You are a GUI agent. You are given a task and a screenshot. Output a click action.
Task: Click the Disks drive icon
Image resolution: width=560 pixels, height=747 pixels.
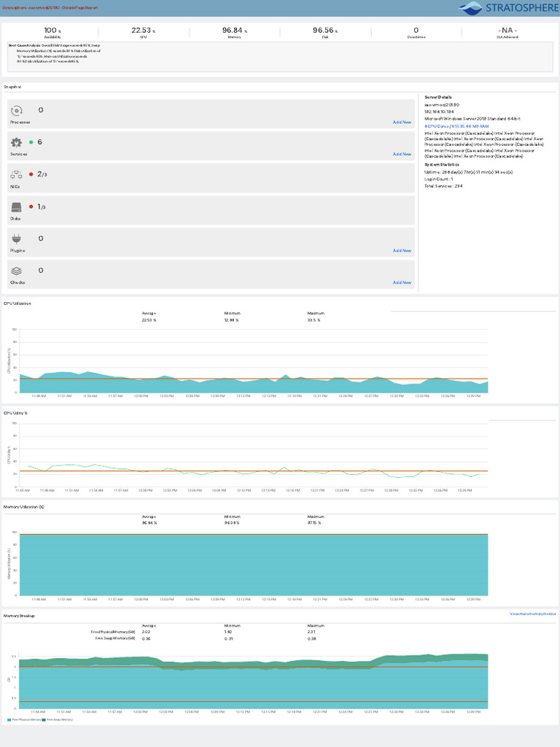tap(17, 207)
